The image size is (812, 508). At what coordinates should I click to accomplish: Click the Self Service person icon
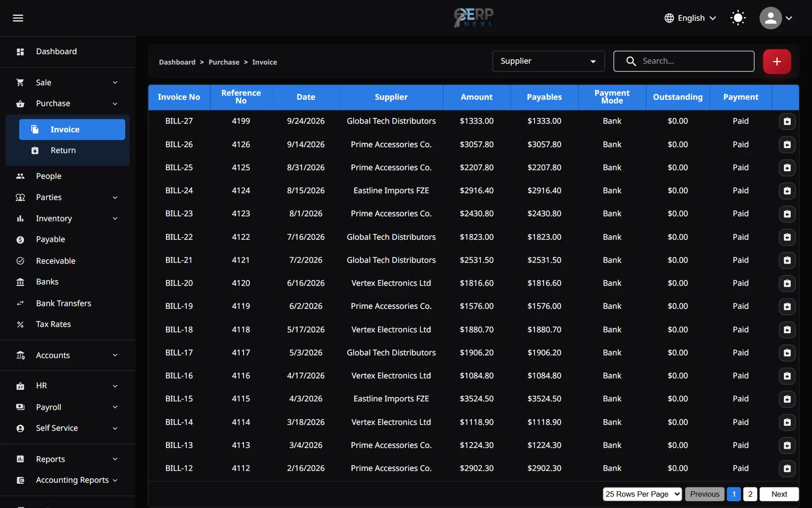20,428
